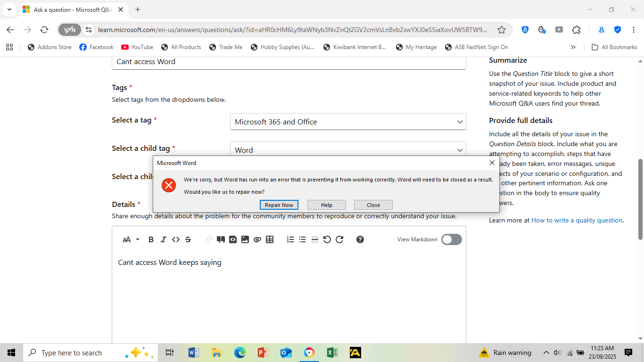The width and height of the screenshot is (644, 362).
Task: Attach a file using the paperclip icon
Action: tap(257, 239)
